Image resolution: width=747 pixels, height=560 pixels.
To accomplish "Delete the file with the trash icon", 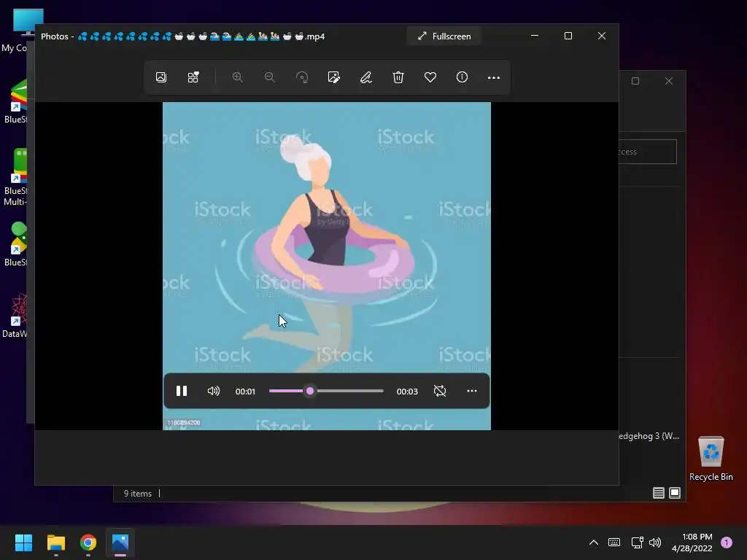I will 398,77.
